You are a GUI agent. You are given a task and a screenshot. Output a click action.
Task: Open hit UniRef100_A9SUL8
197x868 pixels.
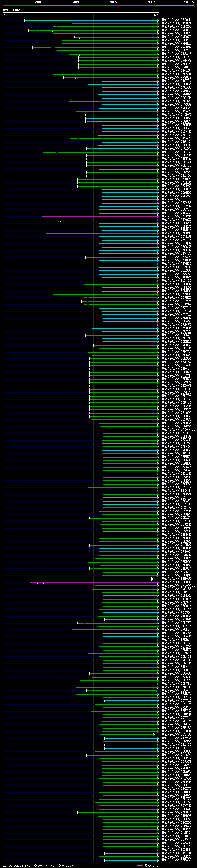tap(177, 30)
